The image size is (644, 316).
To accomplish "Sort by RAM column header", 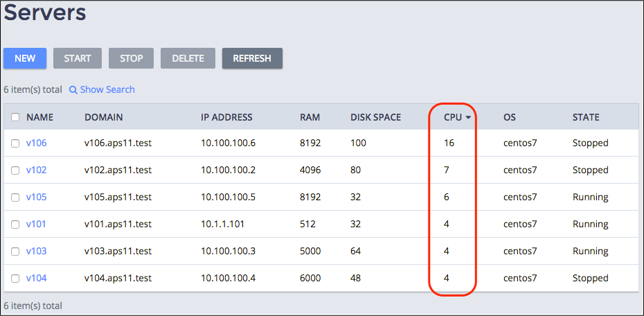I will click(310, 117).
